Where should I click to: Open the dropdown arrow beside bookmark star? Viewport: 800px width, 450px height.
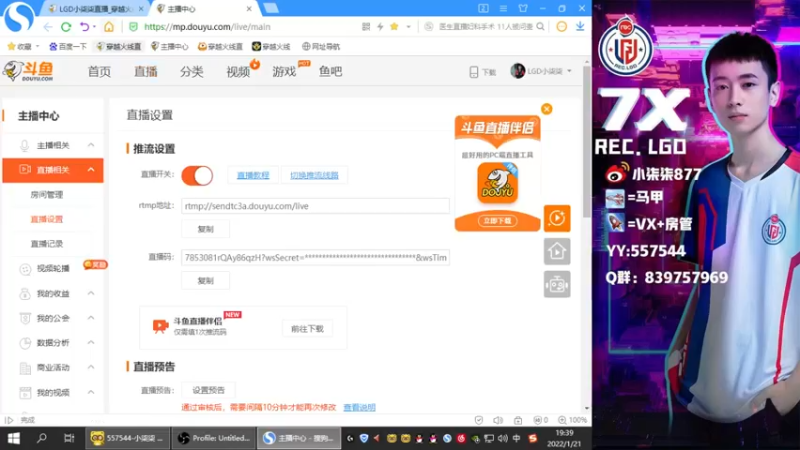408,27
